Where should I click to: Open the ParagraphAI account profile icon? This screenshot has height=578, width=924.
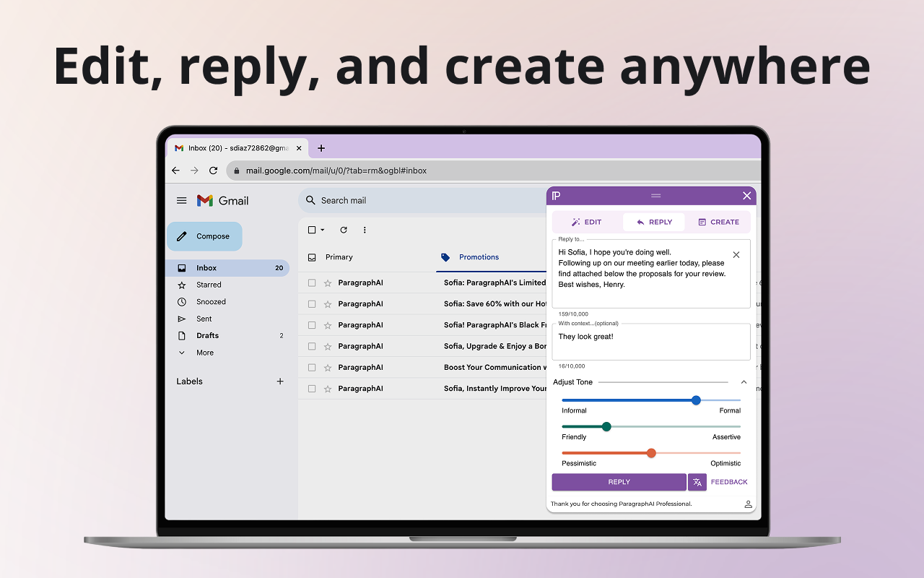point(748,504)
